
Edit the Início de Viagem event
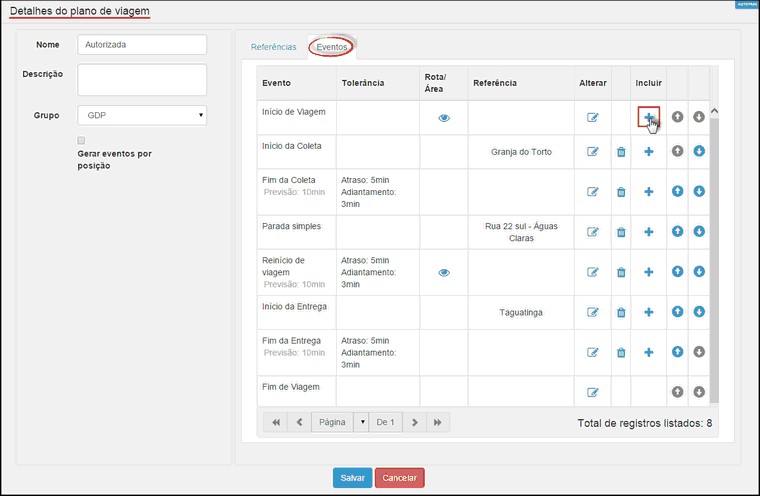(x=592, y=117)
